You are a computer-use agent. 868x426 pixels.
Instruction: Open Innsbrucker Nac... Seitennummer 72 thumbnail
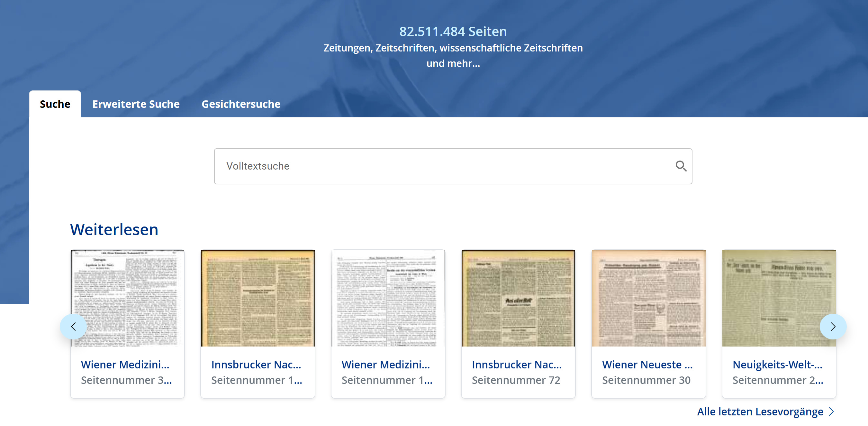point(518,298)
